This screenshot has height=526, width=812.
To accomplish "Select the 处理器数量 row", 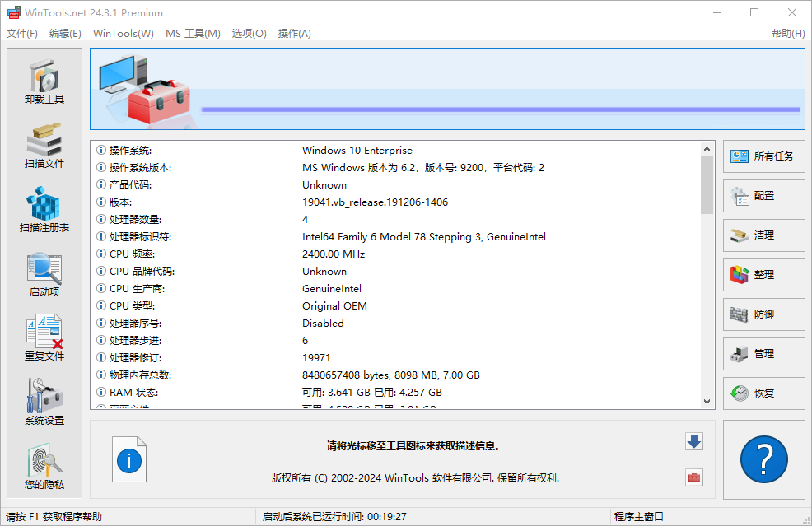I will (x=397, y=220).
